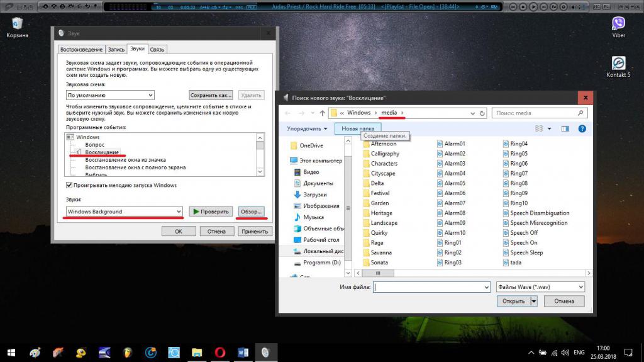Go up one folder level in the file dialog
Screen dimensions: 644x362
coord(323,113)
